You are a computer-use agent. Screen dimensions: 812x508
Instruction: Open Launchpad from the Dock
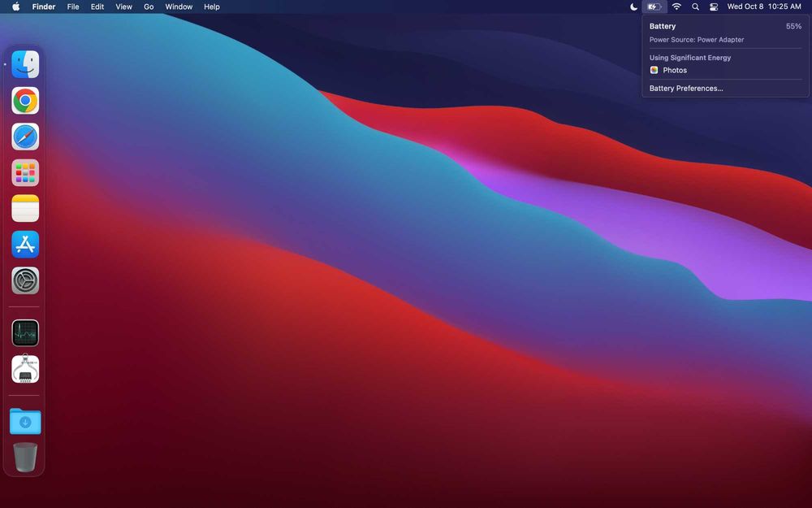coord(25,172)
